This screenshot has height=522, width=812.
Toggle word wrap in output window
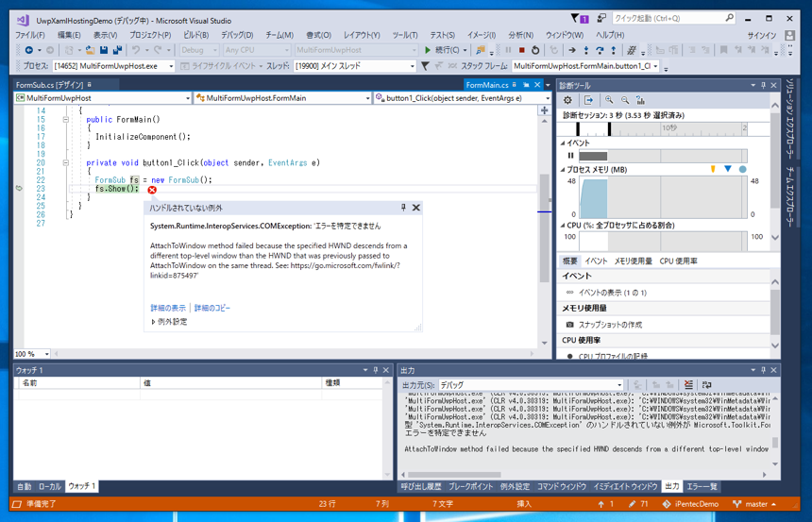coord(706,385)
